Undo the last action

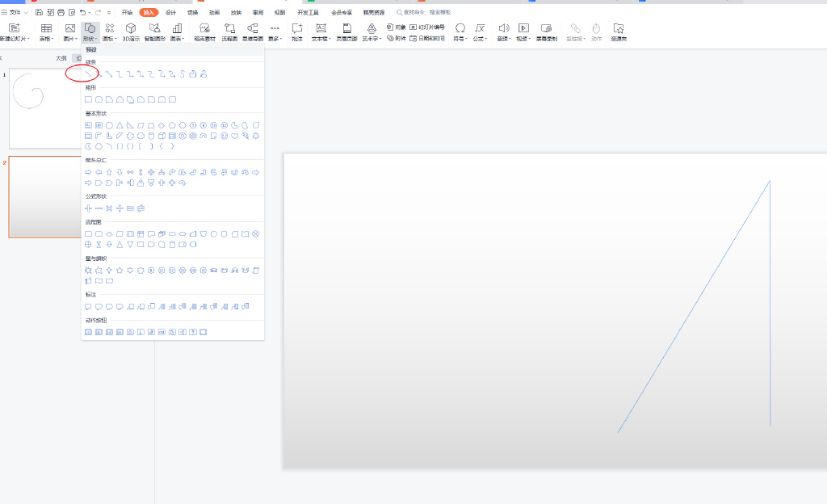(83, 12)
